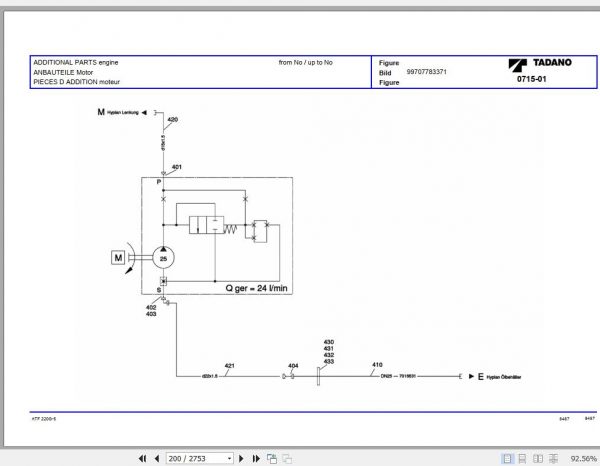The height and width of the screenshot is (466, 600).
Task: Click the 'ANBAUTEILE Motor' text
Action: point(63,72)
